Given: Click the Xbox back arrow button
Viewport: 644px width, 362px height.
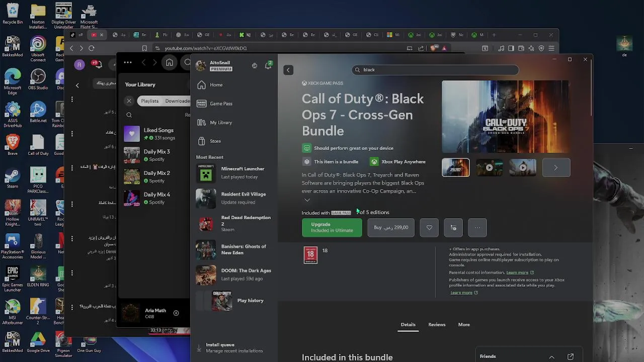Looking at the screenshot, I should [288, 70].
